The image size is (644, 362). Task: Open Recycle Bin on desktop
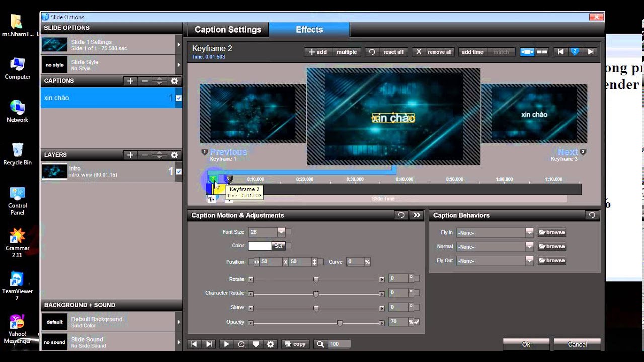pyautogui.click(x=17, y=153)
